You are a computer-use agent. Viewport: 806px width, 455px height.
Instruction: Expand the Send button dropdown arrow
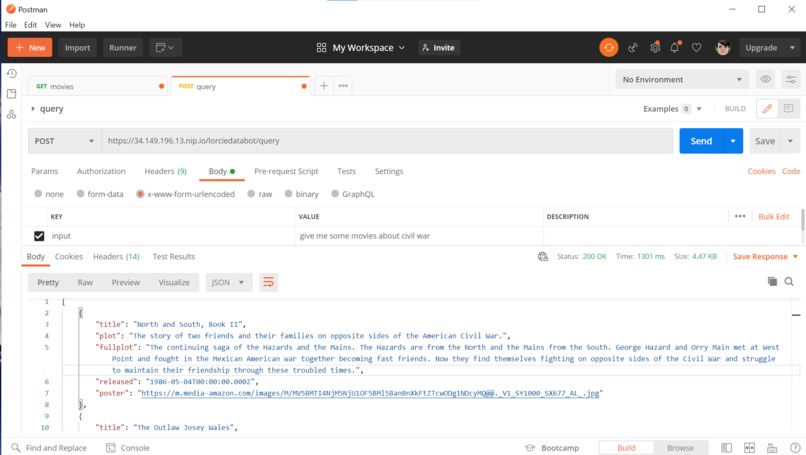pyautogui.click(x=733, y=141)
